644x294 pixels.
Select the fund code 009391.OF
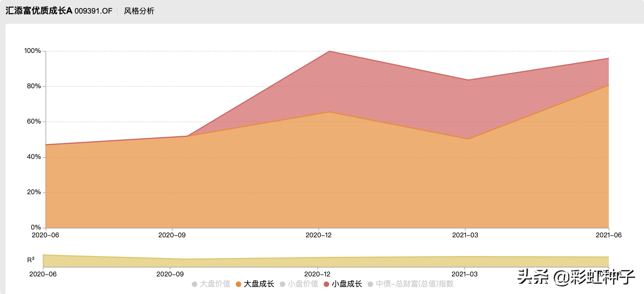coord(93,11)
